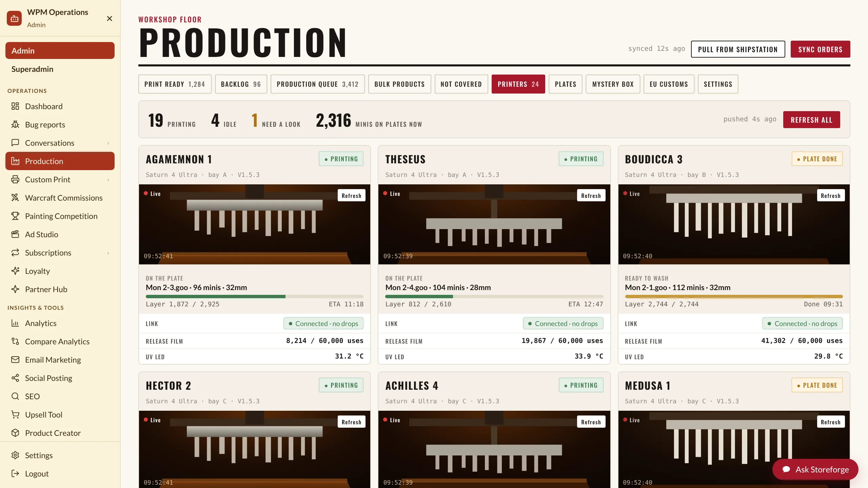Open the Backlog 96 tab
Screen dimensions: 868x488
pyautogui.click(x=241, y=84)
